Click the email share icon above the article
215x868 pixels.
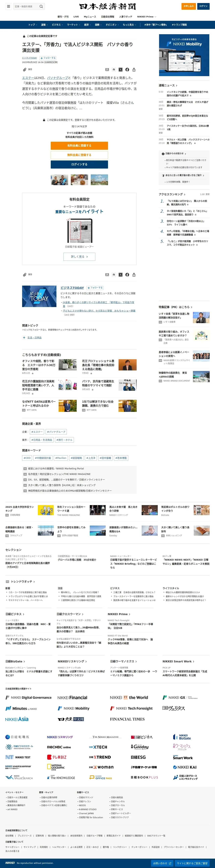pyautogui.click(x=107, y=70)
